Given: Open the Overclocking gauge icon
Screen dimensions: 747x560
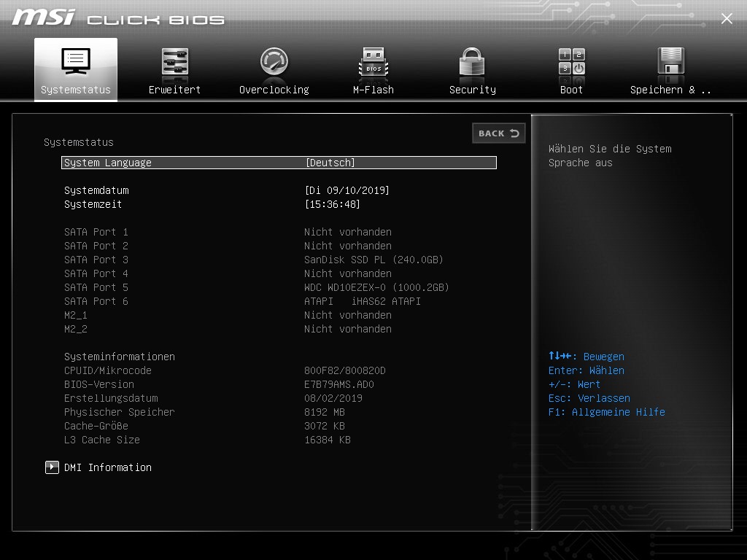Looking at the screenshot, I should (x=274, y=61).
